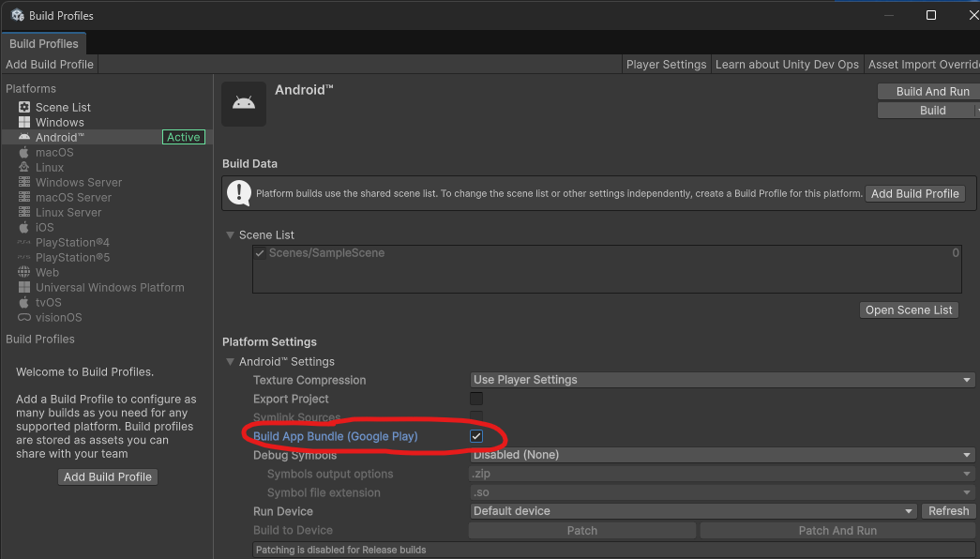
Task: Uncheck Build App Bundle (Google Play)
Action: click(476, 436)
